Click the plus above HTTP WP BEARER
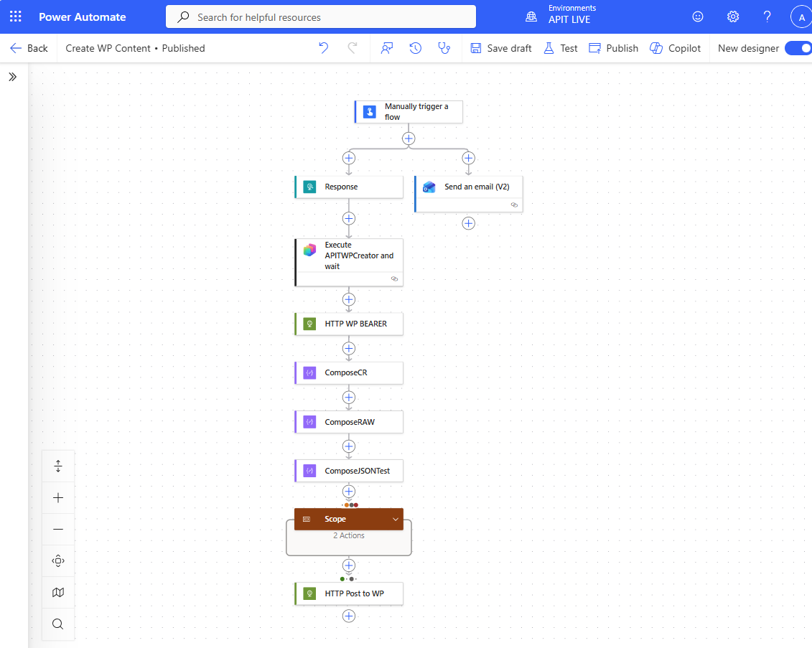Image resolution: width=812 pixels, height=648 pixels. coord(348,299)
